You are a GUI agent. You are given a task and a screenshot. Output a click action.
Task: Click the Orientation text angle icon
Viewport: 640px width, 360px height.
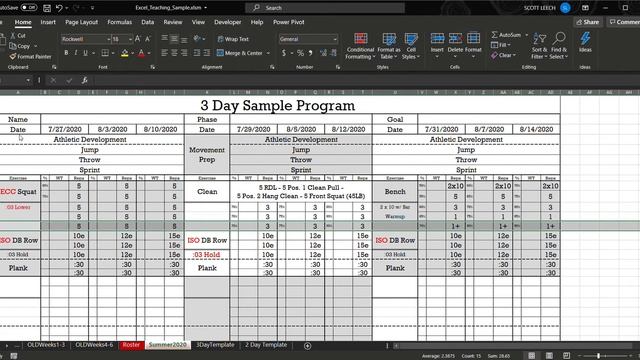[197, 39]
